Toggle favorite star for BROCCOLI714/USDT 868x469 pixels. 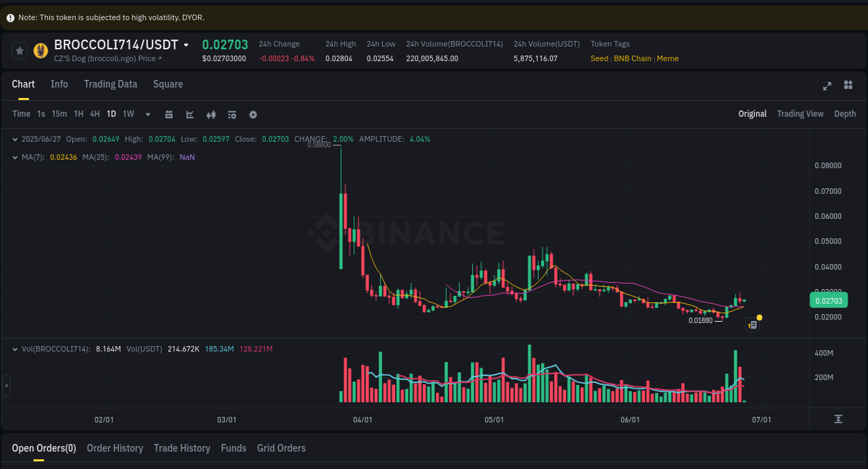click(19, 50)
